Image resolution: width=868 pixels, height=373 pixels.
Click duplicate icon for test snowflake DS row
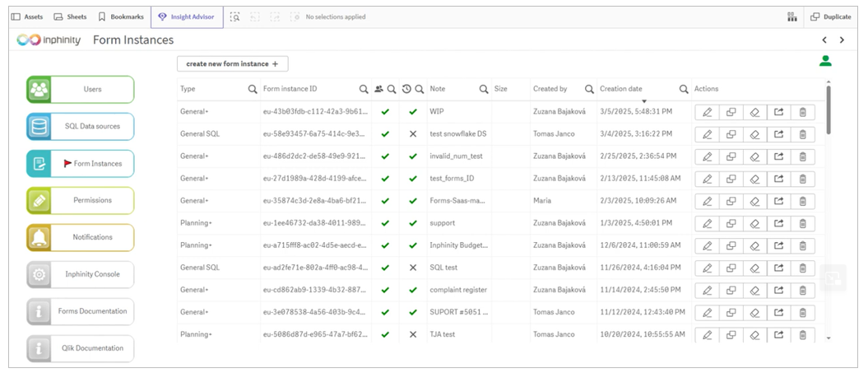[731, 134]
